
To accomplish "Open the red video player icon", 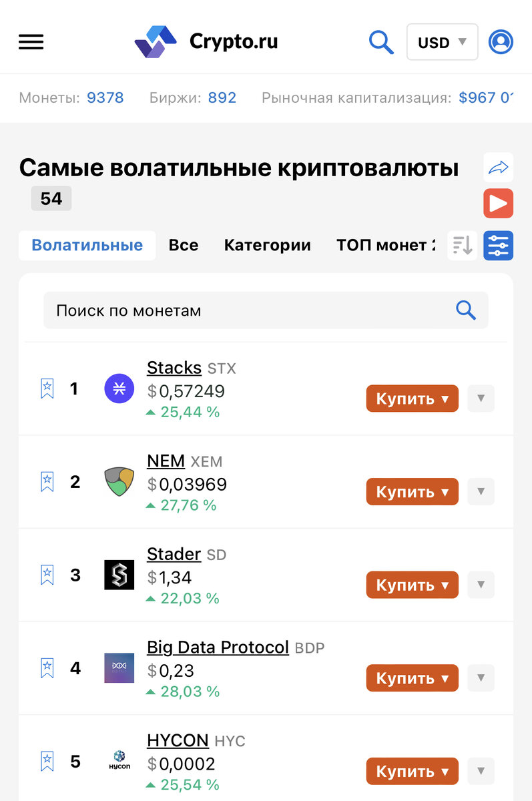I will pos(498,203).
